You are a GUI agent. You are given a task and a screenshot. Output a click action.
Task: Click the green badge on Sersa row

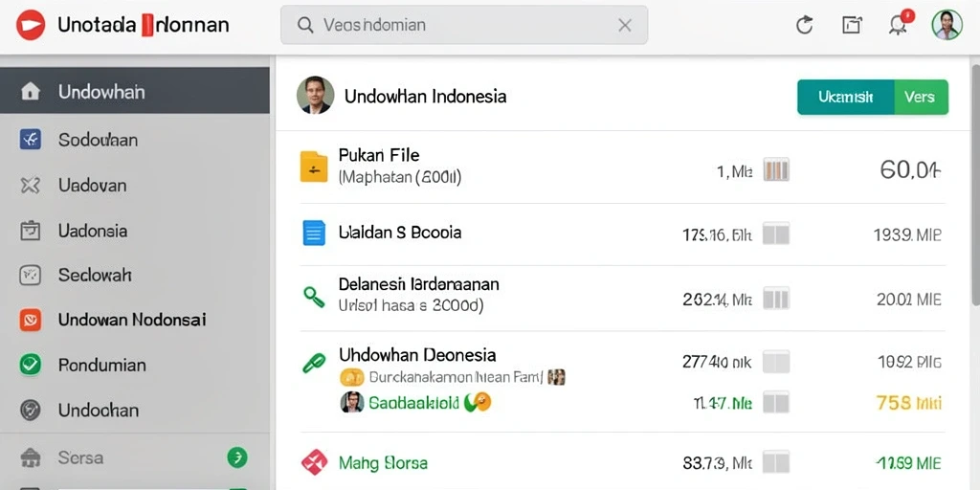(237, 457)
